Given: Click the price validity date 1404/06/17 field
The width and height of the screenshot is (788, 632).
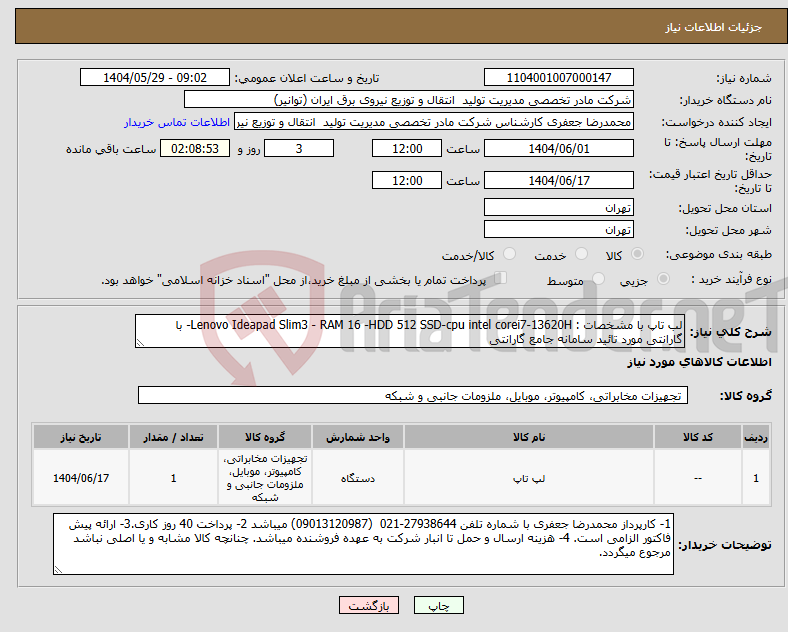Looking at the screenshot, I should [559, 180].
